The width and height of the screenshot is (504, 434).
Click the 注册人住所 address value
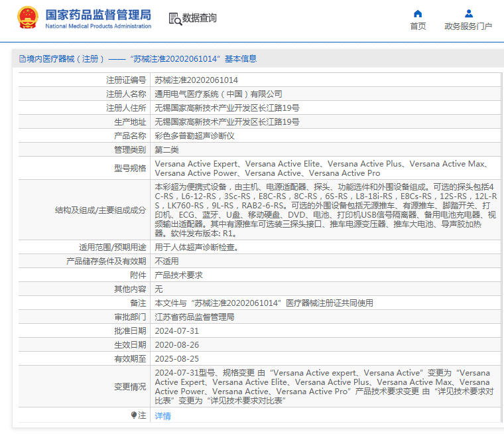(227, 108)
